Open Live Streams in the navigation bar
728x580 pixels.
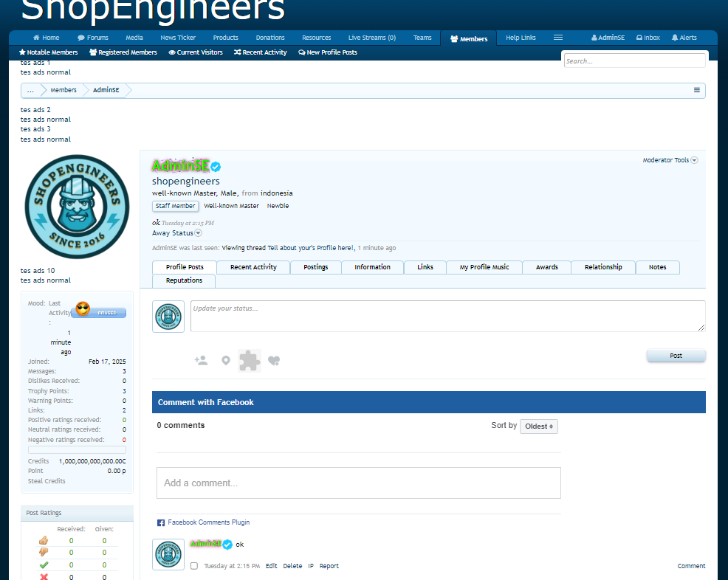tap(372, 38)
